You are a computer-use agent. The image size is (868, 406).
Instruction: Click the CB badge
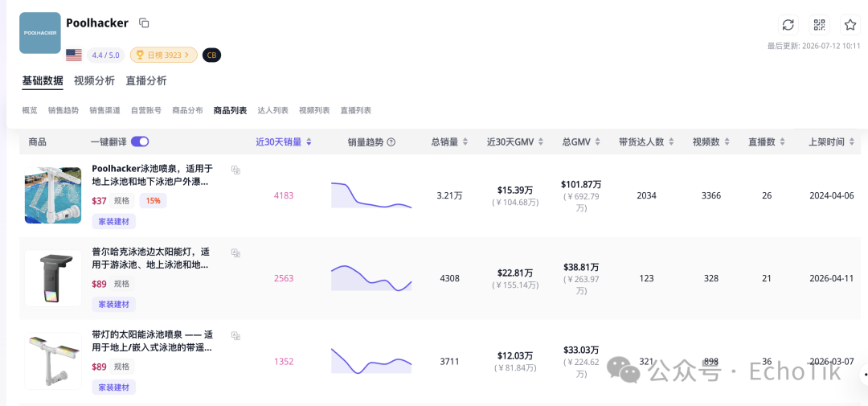211,55
